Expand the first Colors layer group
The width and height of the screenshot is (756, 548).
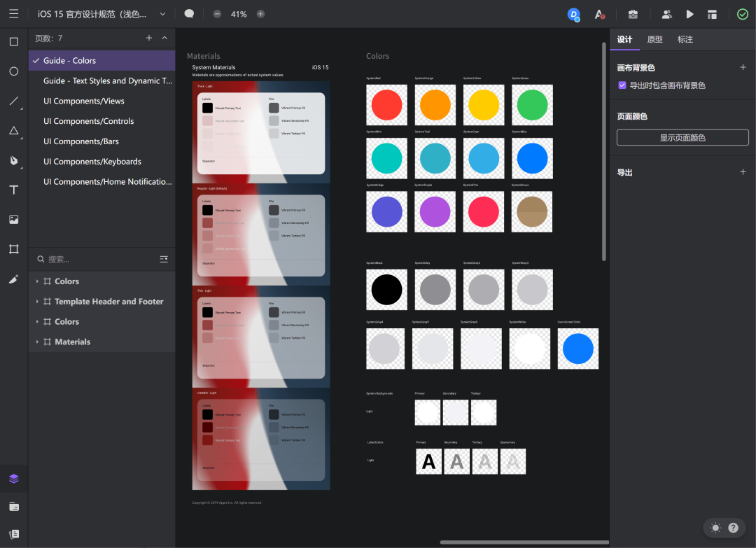(x=37, y=281)
